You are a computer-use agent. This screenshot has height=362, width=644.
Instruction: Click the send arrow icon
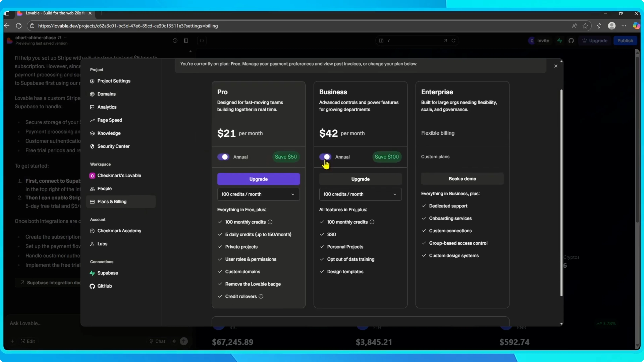pyautogui.click(x=184, y=341)
